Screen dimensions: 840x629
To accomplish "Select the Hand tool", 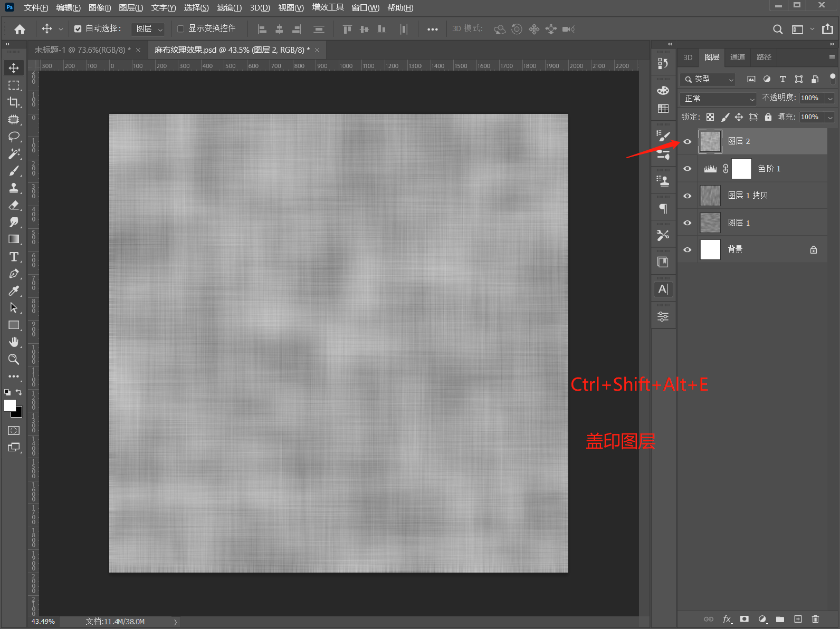I will pyautogui.click(x=14, y=342).
